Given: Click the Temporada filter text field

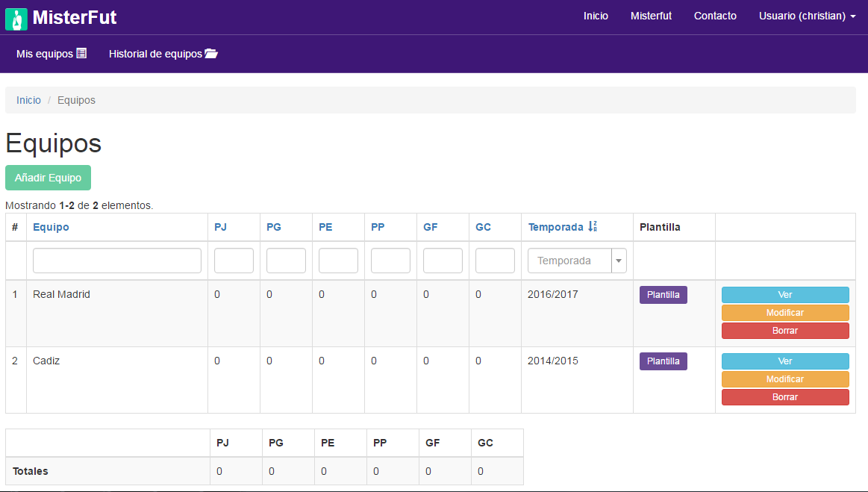Looking at the screenshot, I should [569, 261].
